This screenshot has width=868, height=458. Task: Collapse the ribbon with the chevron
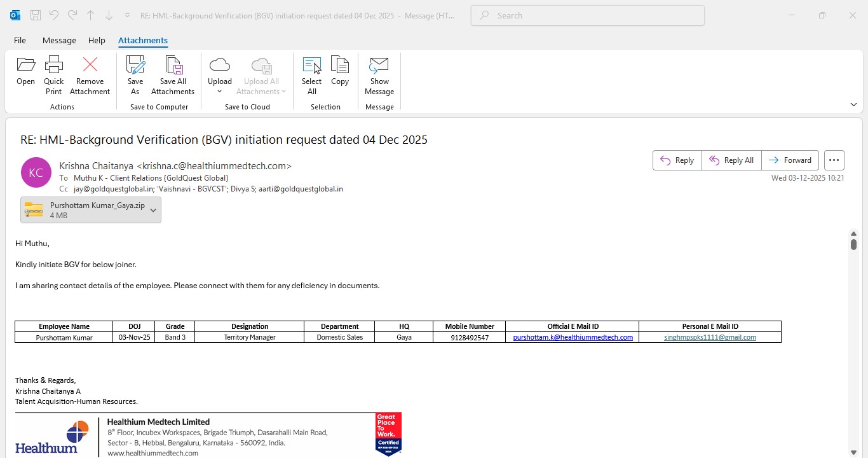[x=853, y=104]
